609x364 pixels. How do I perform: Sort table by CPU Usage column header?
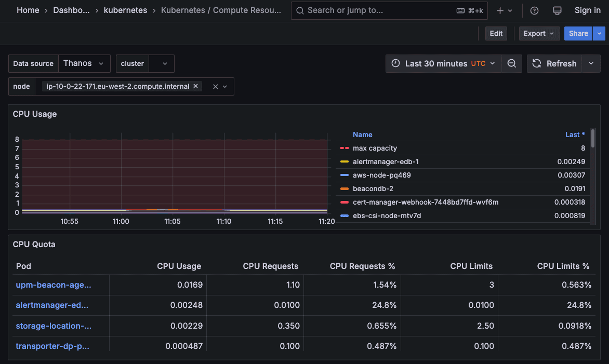coord(179,266)
